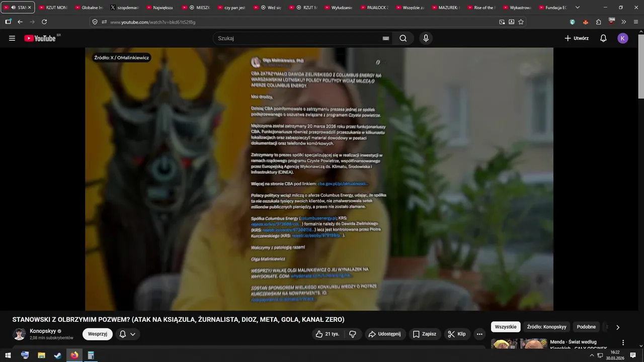
Task: Like the video with 21 tys. thumbs up
Action: pos(327,334)
